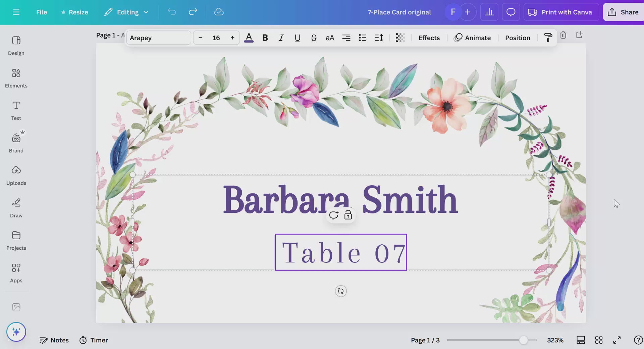
Task: Open the Elements panel in sidebar
Action: pyautogui.click(x=16, y=78)
